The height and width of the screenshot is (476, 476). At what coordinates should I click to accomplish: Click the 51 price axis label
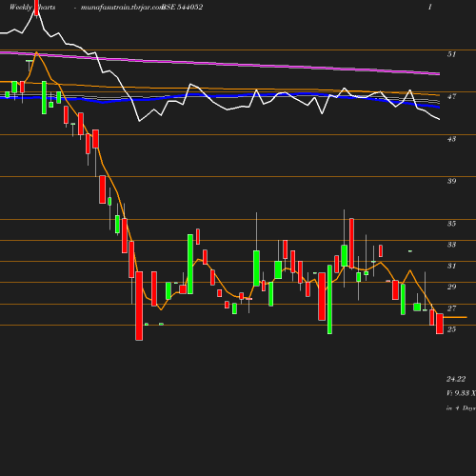451,54
